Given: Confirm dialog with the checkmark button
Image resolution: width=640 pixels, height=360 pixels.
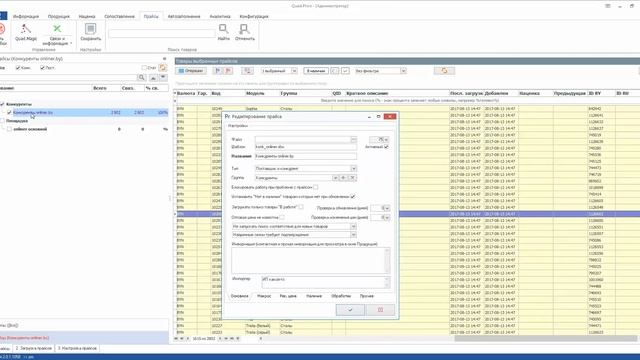Looking at the screenshot, I should (x=350, y=310).
